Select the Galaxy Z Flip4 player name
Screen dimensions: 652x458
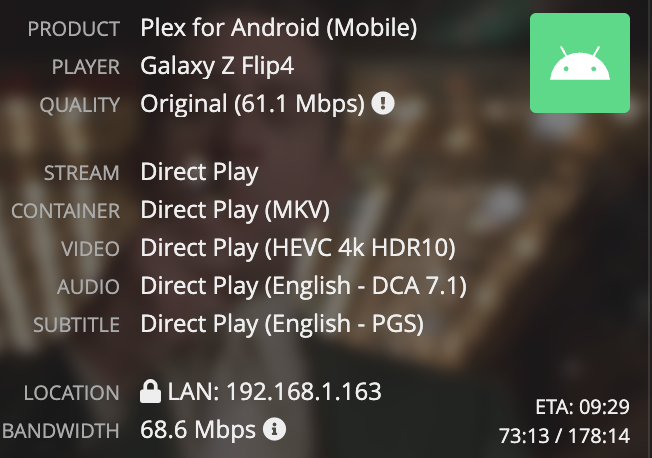(x=217, y=66)
